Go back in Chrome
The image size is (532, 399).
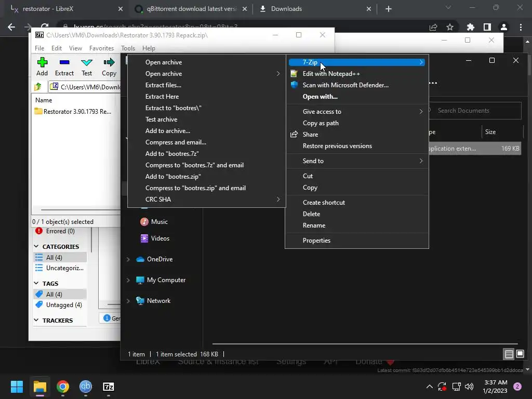(11, 27)
